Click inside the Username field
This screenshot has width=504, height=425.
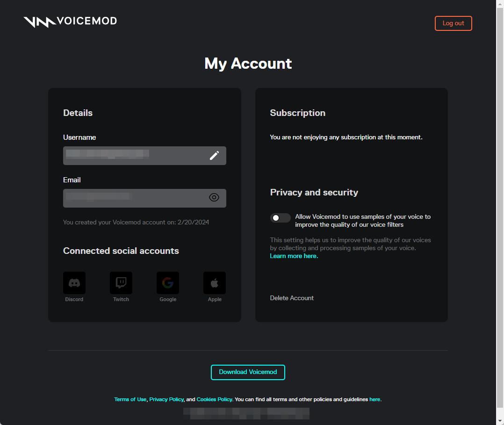click(x=144, y=156)
